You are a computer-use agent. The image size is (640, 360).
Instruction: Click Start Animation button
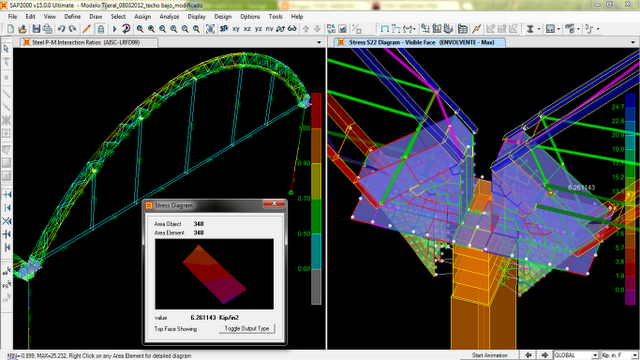point(490,355)
